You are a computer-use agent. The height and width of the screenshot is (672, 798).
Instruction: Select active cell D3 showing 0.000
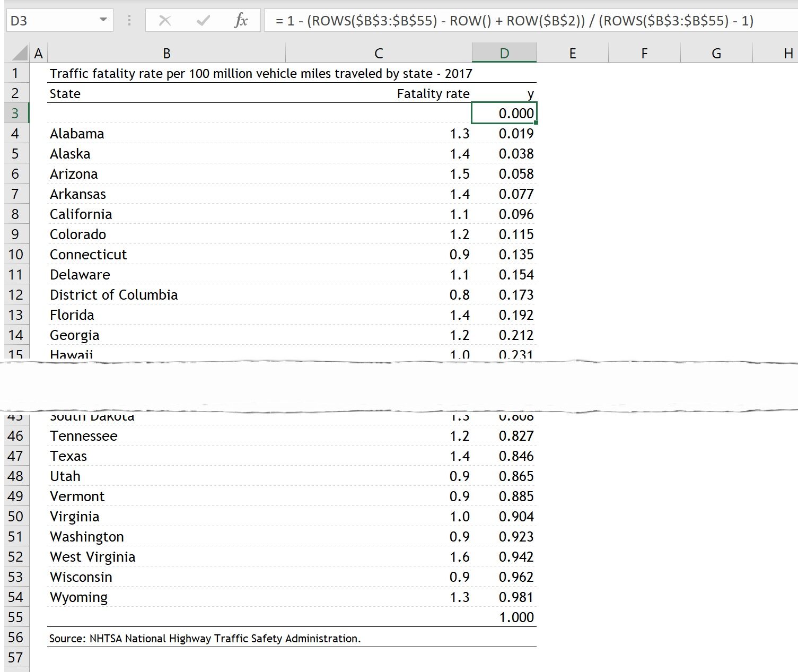(x=504, y=114)
